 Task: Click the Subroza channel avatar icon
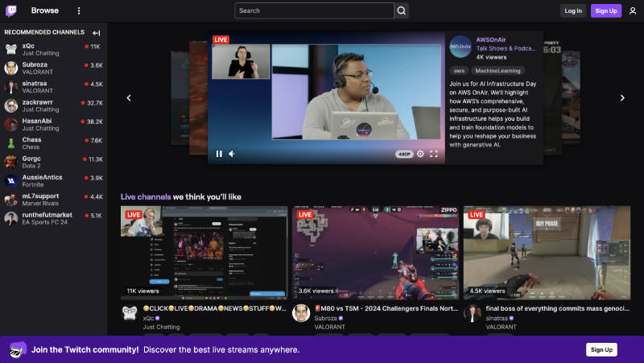[x=301, y=313]
